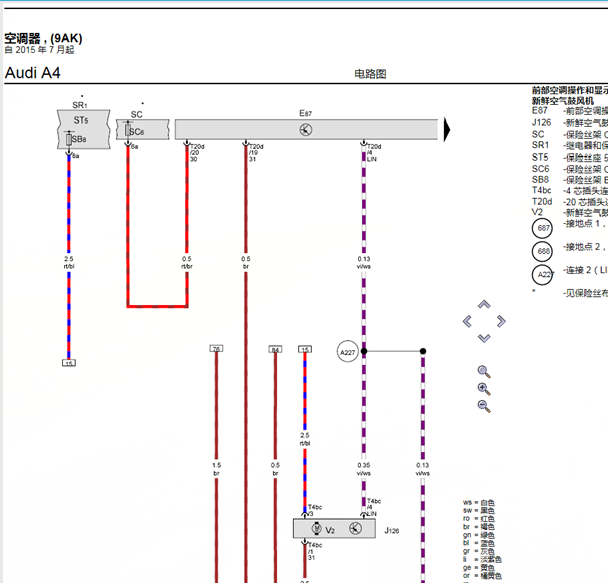Click the black continuation arrow beside the E87 bar
The image size is (608, 583).
[447, 129]
